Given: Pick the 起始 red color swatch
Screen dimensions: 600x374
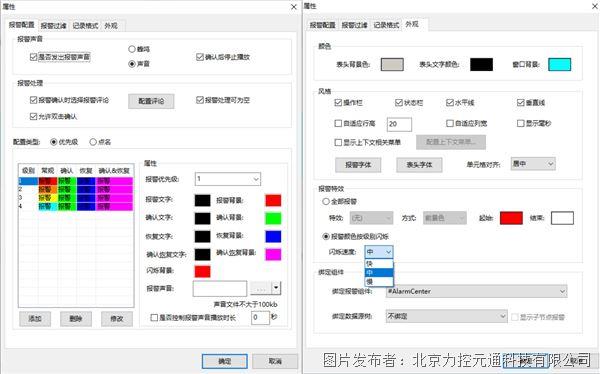Looking at the screenshot, I should (x=511, y=218).
